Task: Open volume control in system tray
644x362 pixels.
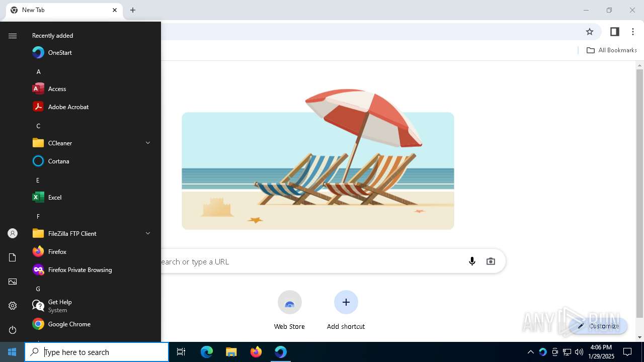Action: pyautogui.click(x=579, y=352)
